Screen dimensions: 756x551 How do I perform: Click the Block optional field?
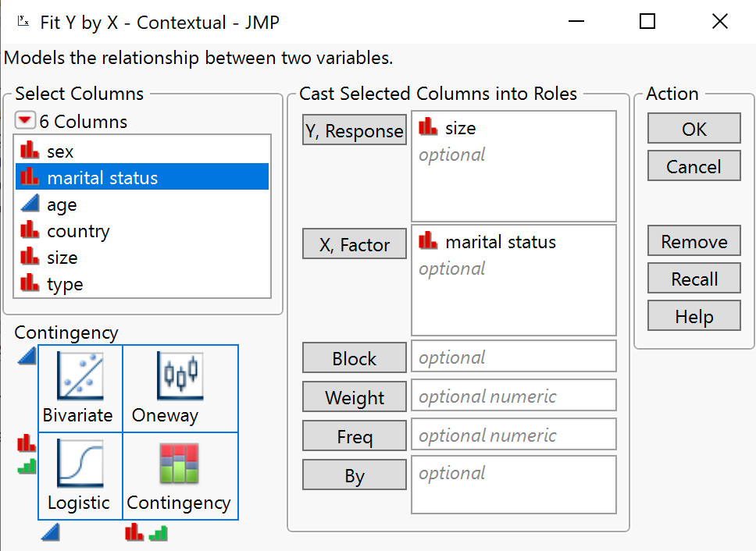click(x=513, y=357)
